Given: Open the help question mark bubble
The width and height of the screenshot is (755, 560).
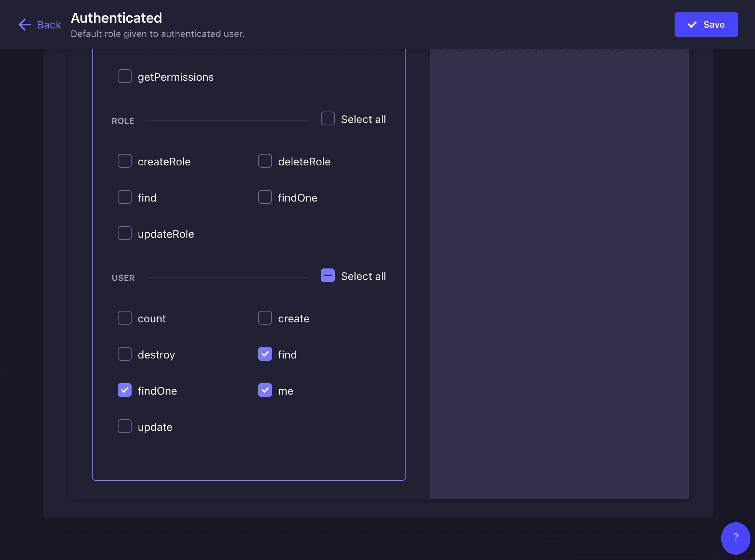Looking at the screenshot, I should [735, 538].
